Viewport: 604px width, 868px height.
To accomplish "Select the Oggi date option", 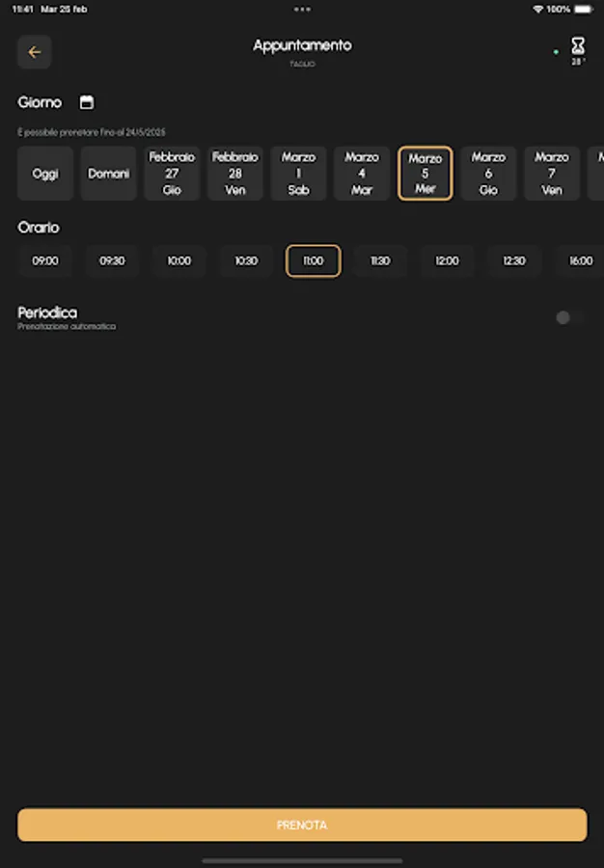I will (x=44, y=174).
